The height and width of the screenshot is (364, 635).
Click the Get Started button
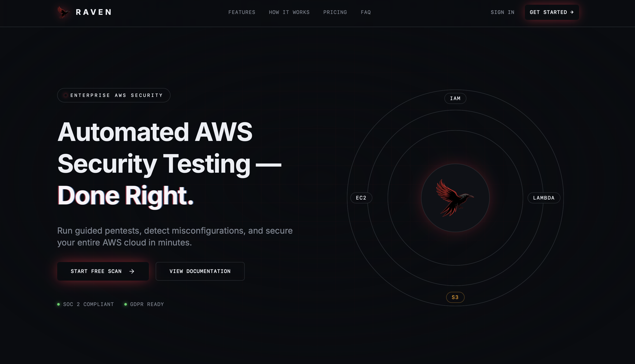tap(552, 12)
